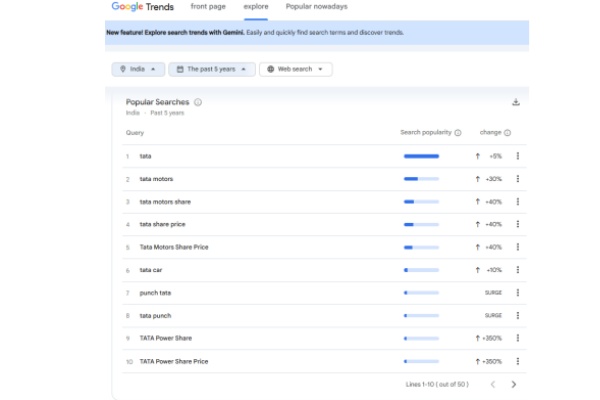Open more options for tata share price

tap(518, 224)
